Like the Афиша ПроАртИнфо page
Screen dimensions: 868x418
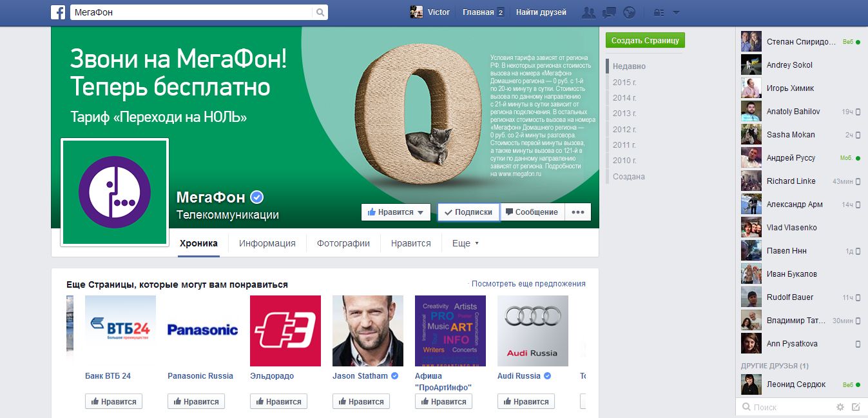click(x=443, y=401)
